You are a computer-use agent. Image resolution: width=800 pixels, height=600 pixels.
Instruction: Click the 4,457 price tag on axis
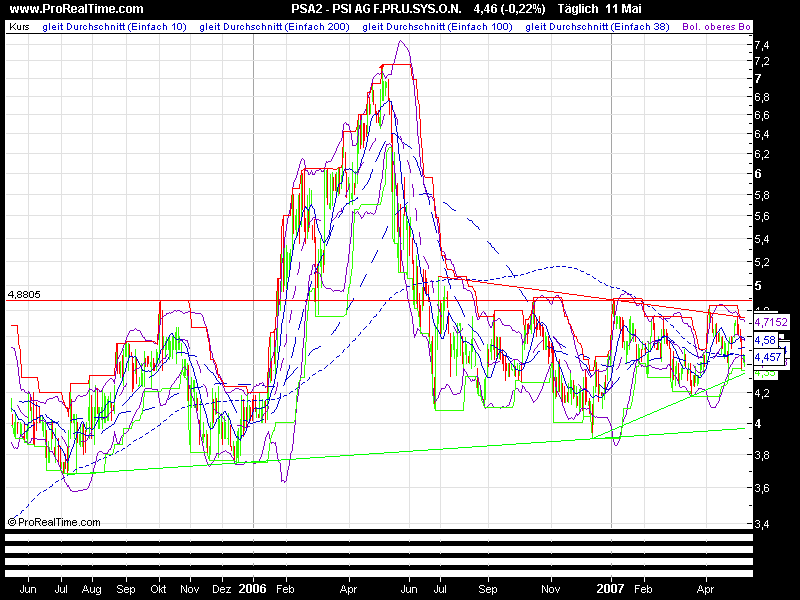(x=768, y=357)
